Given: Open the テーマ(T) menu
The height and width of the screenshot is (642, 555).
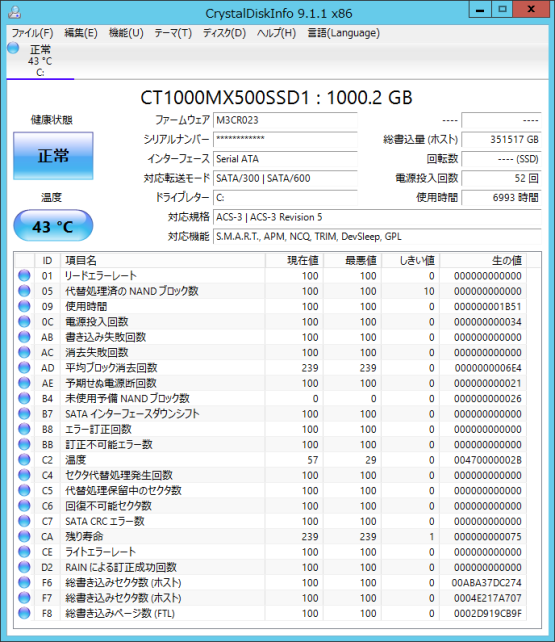Looking at the screenshot, I should tap(173, 33).
